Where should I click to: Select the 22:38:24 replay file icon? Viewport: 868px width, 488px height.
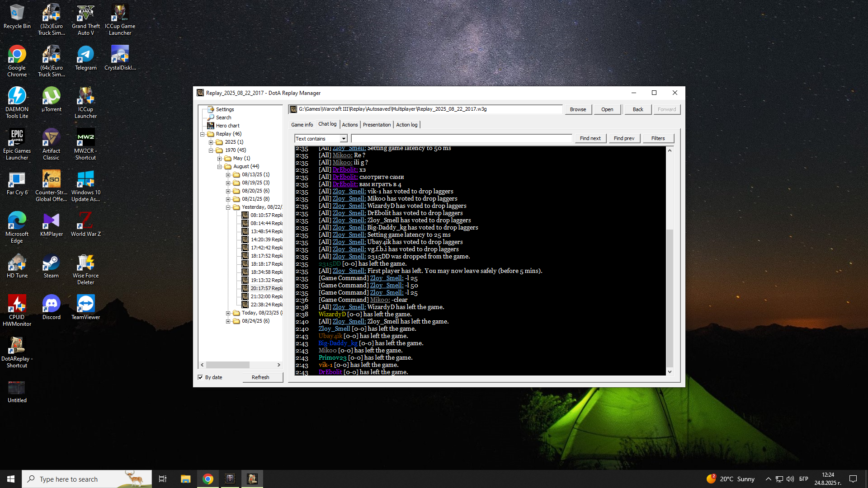[245, 305]
